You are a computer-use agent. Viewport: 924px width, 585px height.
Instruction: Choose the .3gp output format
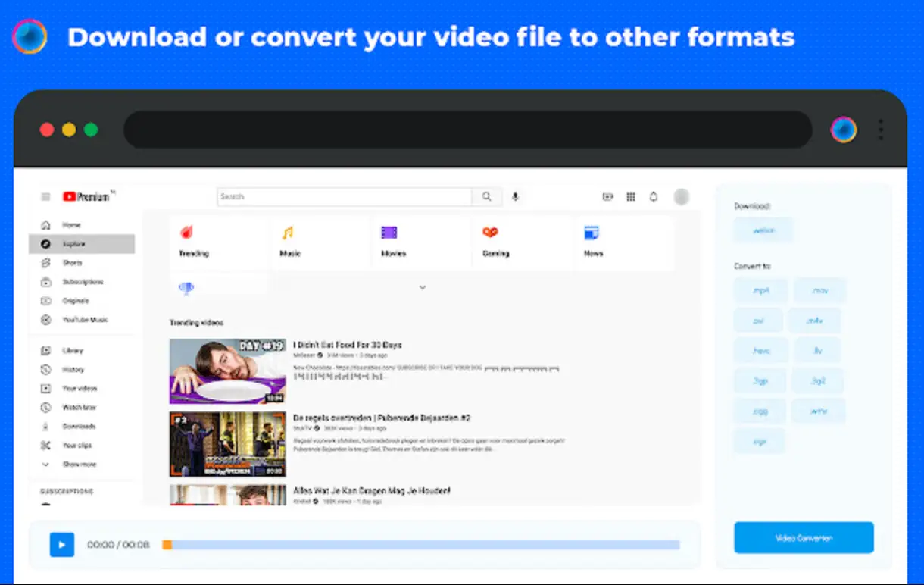[760, 380]
